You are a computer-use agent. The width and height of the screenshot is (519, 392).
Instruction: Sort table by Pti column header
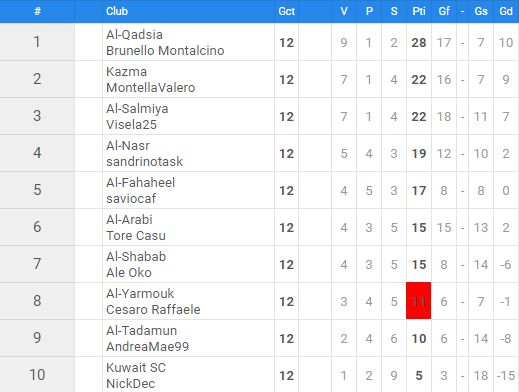point(419,11)
